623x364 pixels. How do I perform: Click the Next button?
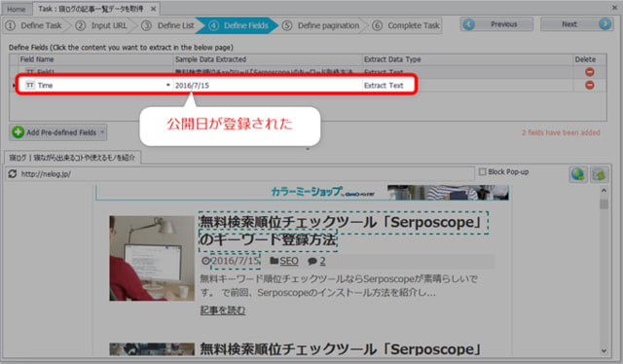coord(576,24)
